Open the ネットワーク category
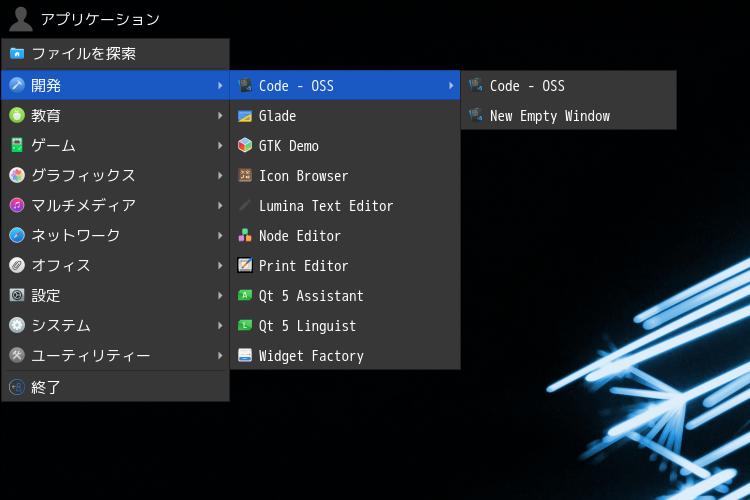Image resolution: width=750 pixels, height=500 pixels. click(115, 235)
